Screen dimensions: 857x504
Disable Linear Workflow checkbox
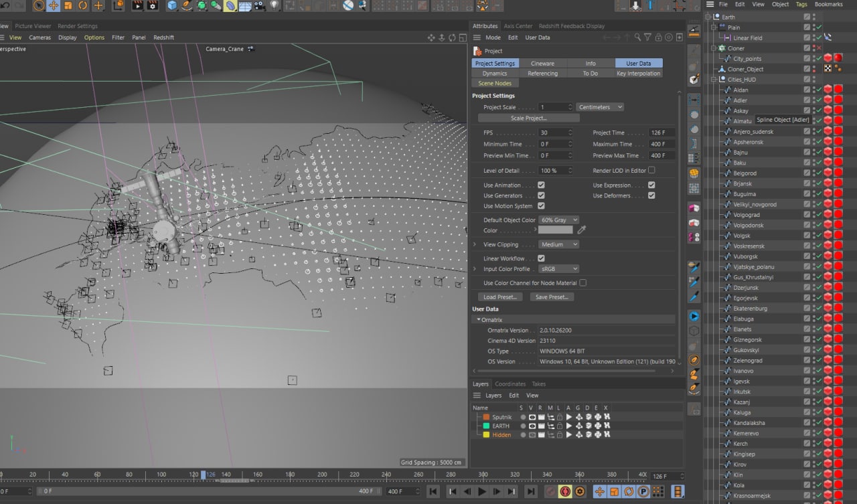pyautogui.click(x=541, y=258)
